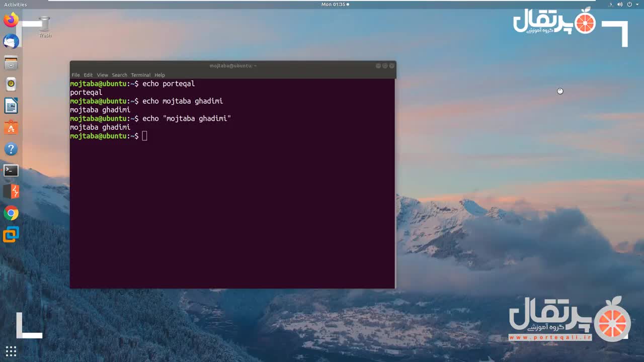The width and height of the screenshot is (644, 362).
Task: Open the Search menu in terminal
Action: tap(119, 75)
